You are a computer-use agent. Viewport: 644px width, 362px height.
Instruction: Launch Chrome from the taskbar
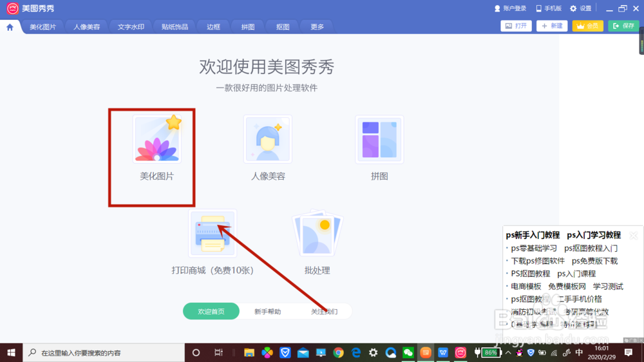(339, 352)
